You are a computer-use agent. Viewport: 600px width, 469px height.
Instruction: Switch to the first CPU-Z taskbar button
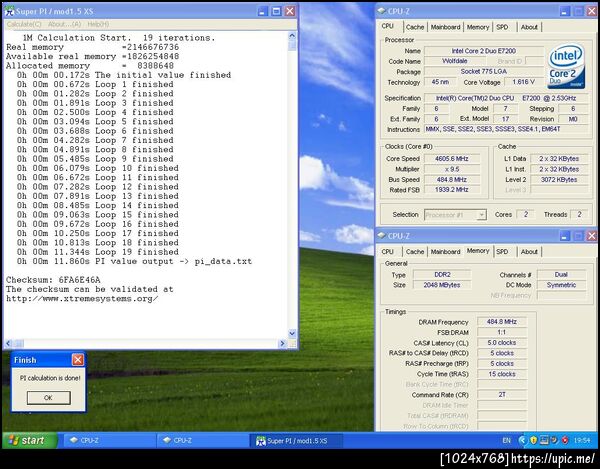coord(109,440)
